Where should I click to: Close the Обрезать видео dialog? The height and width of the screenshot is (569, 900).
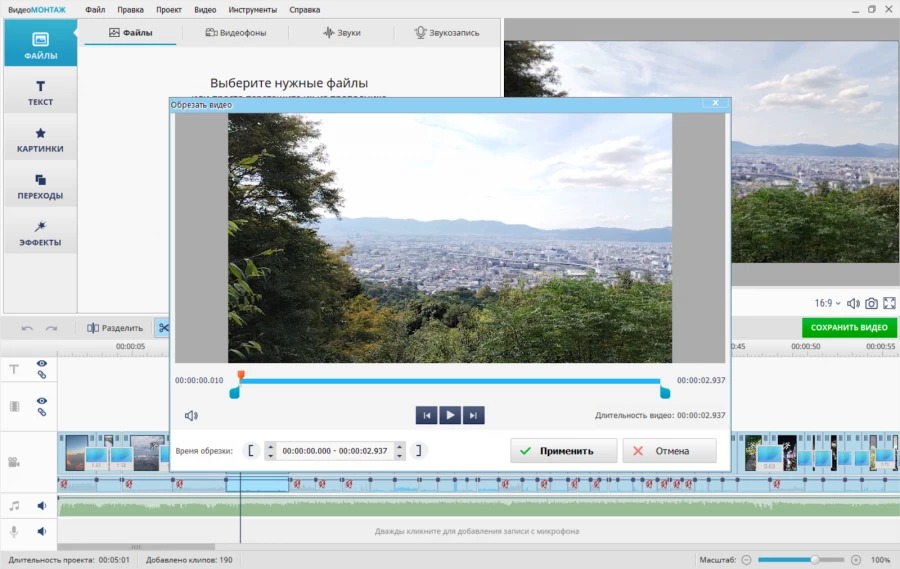(716, 103)
